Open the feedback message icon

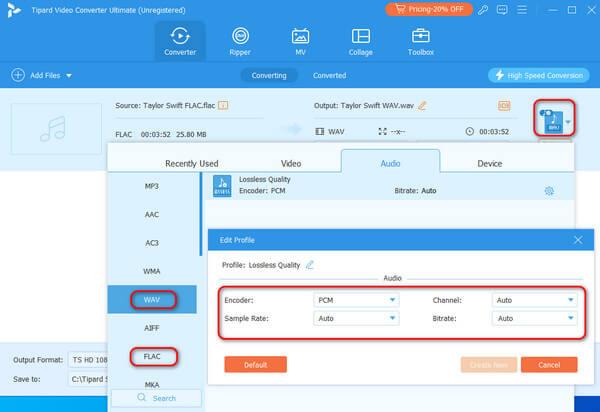pyautogui.click(x=502, y=10)
